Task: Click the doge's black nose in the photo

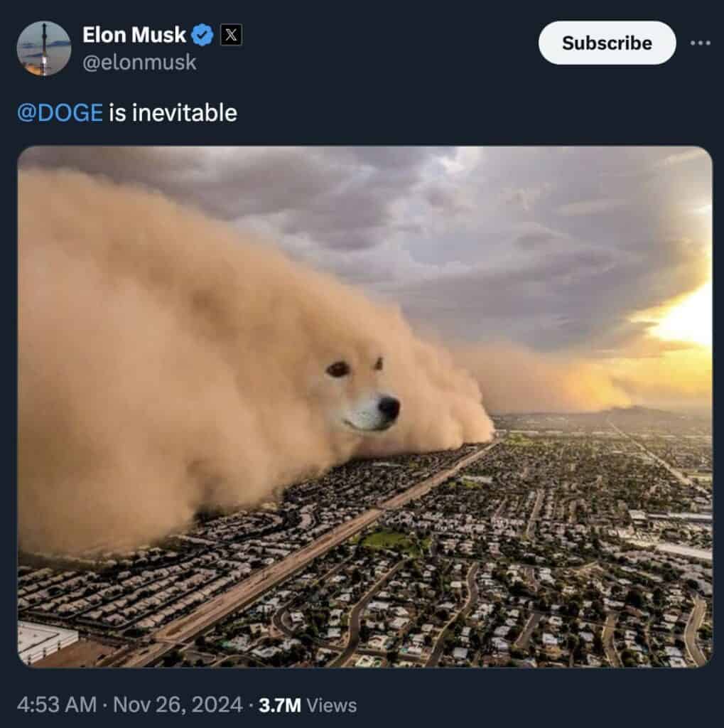Action: 389,407
